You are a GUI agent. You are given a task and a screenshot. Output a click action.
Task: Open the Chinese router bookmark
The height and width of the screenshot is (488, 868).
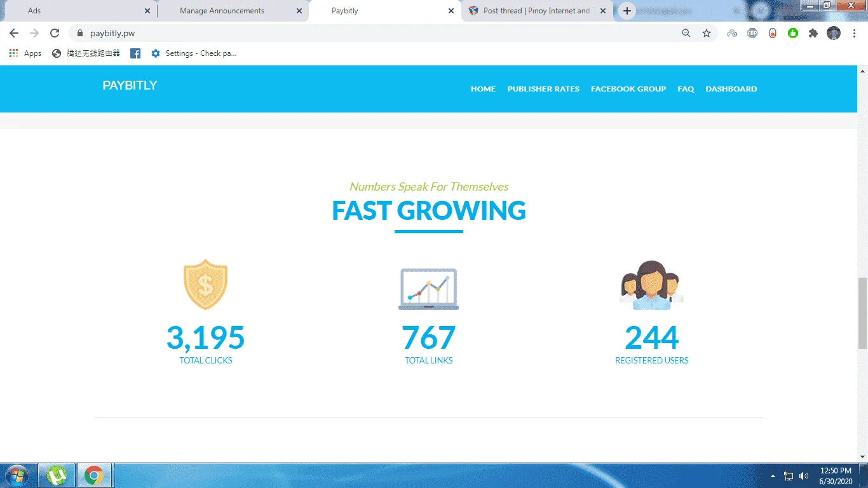(x=86, y=53)
